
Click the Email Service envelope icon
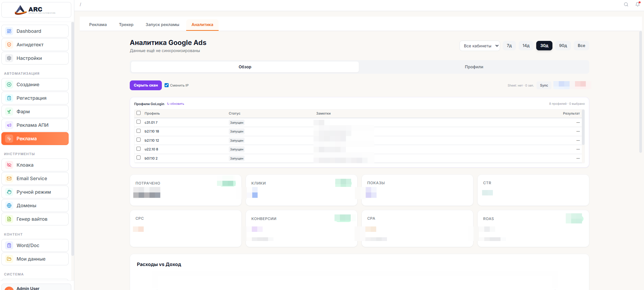pyautogui.click(x=9, y=178)
